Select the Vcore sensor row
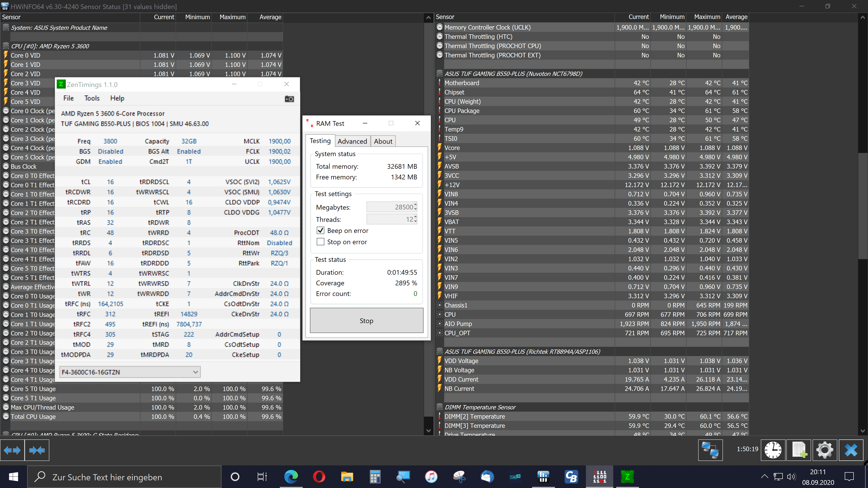This screenshot has width=868, height=488. (x=592, y=148)
